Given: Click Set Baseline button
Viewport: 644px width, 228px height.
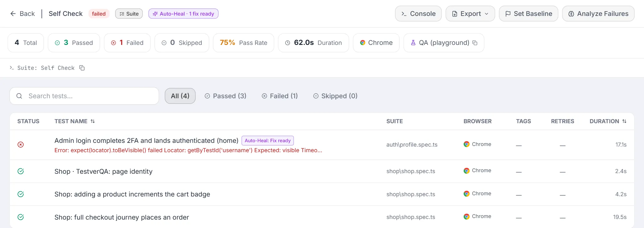Looking at the screenshot, I should (x=528, y=14).
